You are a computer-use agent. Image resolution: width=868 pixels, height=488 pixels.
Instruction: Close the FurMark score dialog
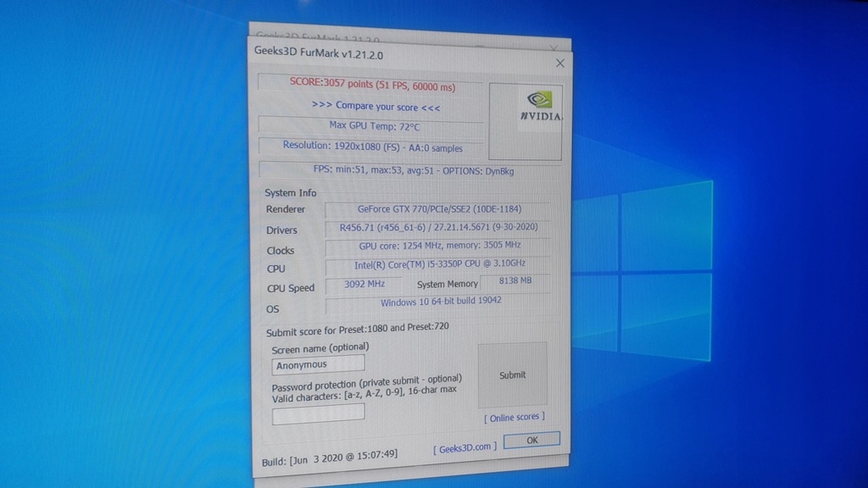(x=560, y=63)
